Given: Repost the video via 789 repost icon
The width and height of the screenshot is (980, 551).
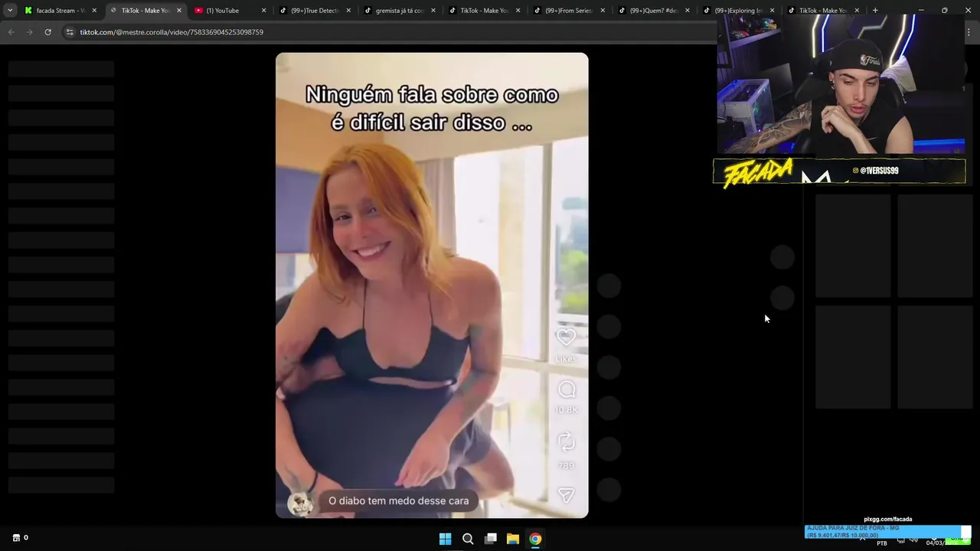Looking at the screenshot, I should pyautogui.click(x=566, y=442).
